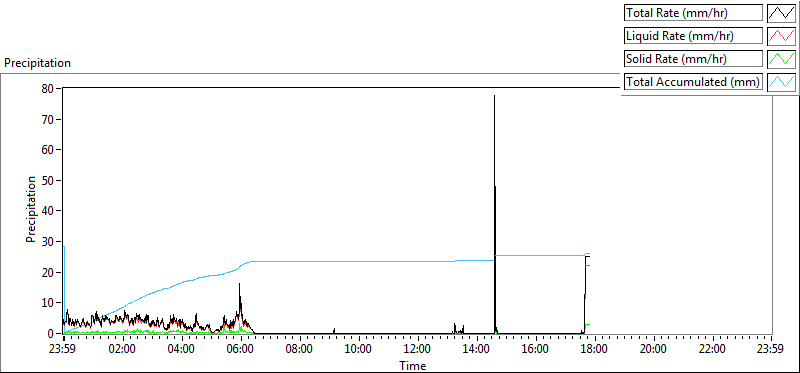800x373 pixels.
Task: Click the Liquid Rate red line icon
Action: point(781,36)
